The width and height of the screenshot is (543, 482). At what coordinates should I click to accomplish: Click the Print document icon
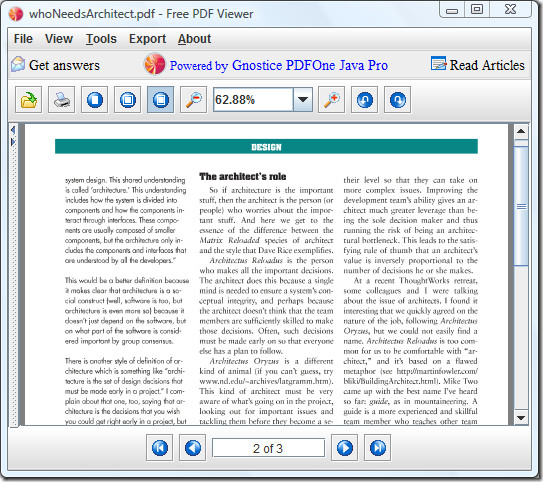tap(62, 100)
